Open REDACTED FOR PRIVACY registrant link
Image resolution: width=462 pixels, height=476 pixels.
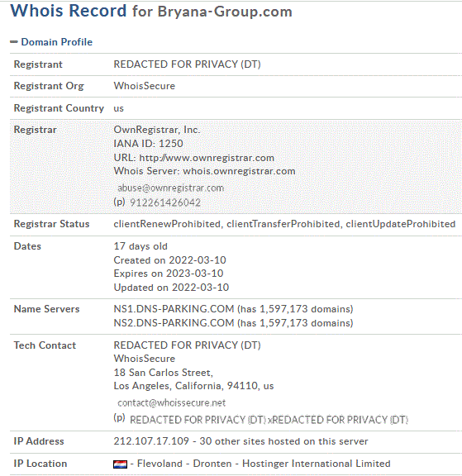187,64
